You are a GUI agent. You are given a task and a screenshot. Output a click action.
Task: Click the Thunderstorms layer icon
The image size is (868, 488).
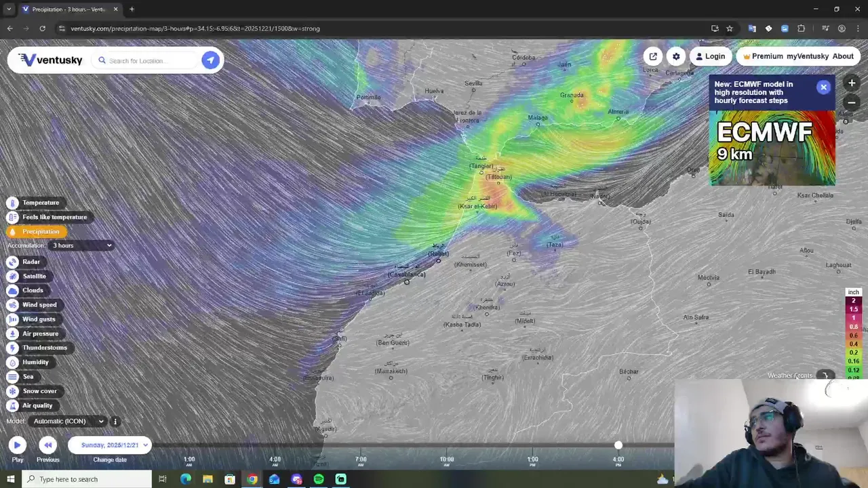tap(12, 348)
